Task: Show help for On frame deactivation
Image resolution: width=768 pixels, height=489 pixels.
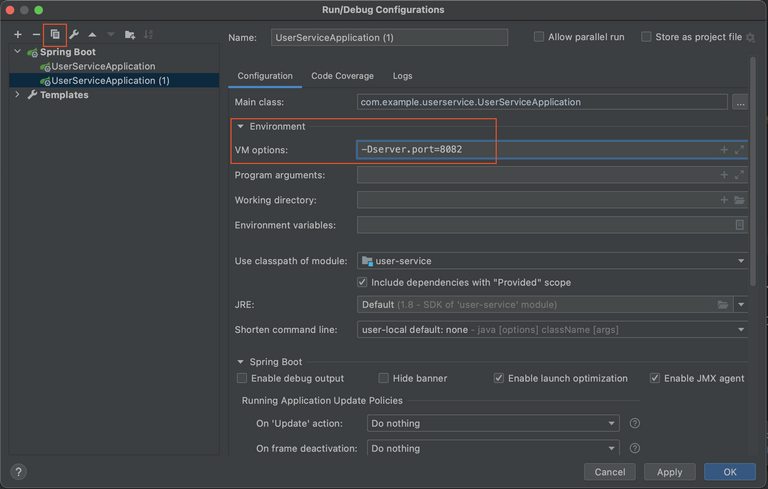Action: coord(634,448)
